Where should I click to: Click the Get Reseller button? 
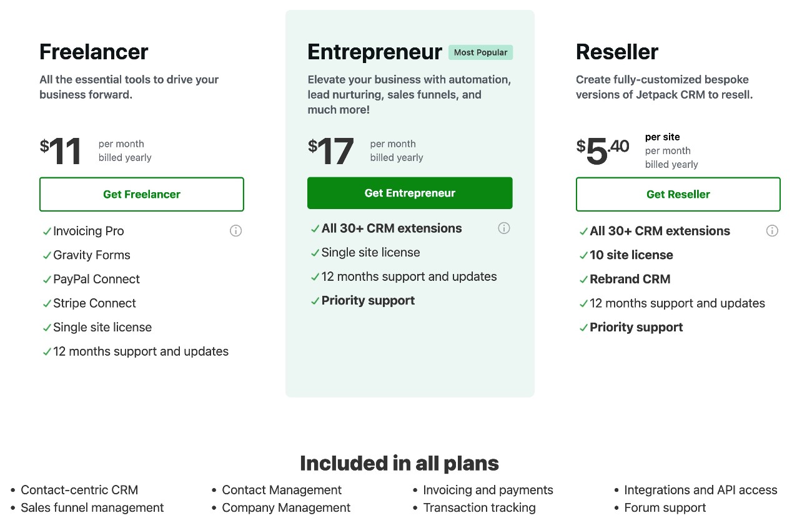point(678,194)
